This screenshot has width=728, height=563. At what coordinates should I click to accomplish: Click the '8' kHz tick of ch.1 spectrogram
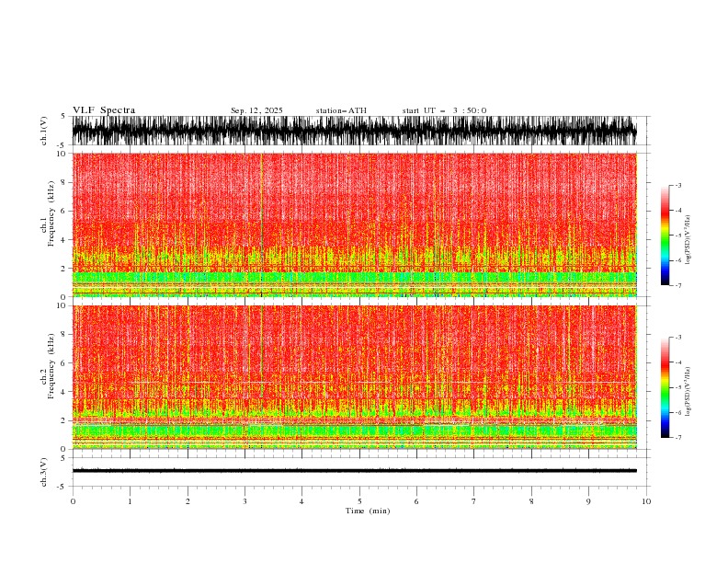(x=65, y=182)
